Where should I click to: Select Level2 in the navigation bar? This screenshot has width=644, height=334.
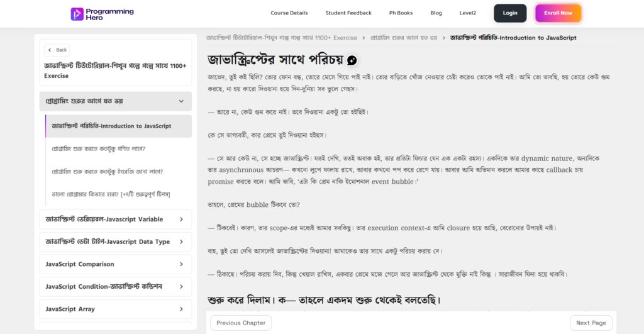[x=467, y=13]
